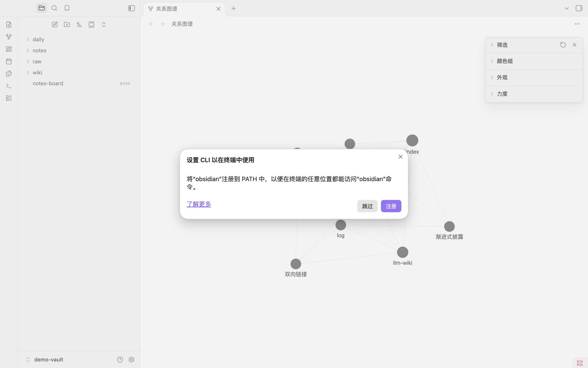Open quick switcher icon in ribbon
588x368 pixels.
point(9,25)
